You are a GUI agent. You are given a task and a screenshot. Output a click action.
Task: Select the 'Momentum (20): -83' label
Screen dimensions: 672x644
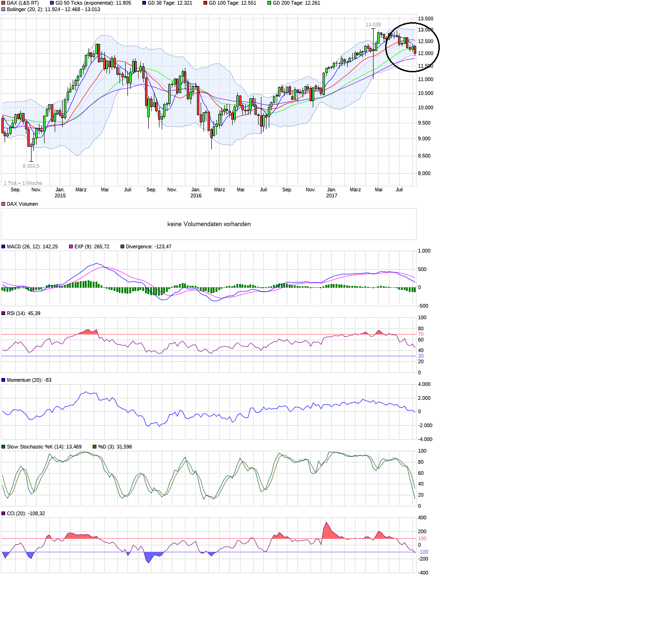pyautogui.click(x=29, y=380)
